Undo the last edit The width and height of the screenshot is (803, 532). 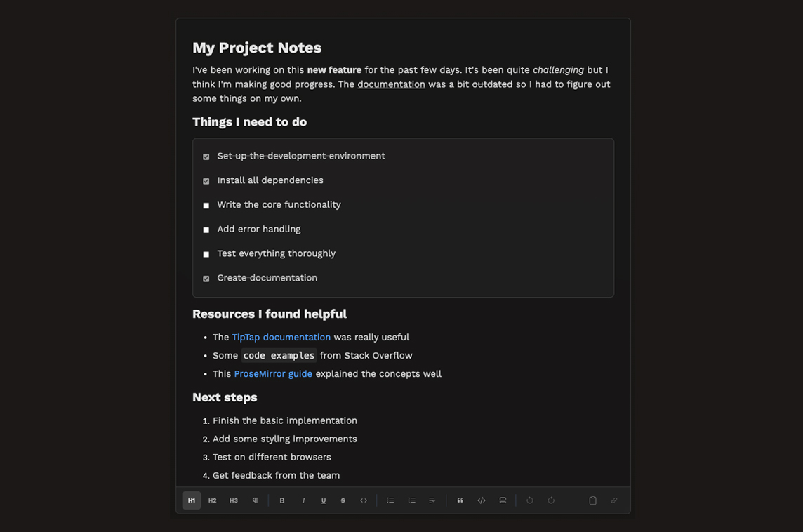coord(530,500)
